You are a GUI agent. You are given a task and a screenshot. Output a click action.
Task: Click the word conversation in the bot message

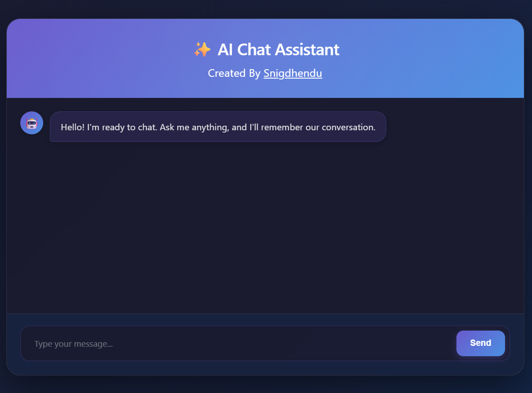click(349, 127)
